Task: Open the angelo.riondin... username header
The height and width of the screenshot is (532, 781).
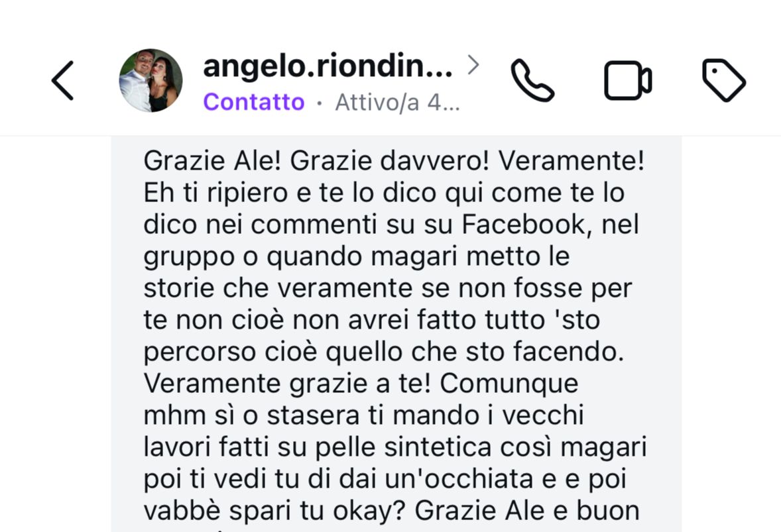Action: point(328,66)
